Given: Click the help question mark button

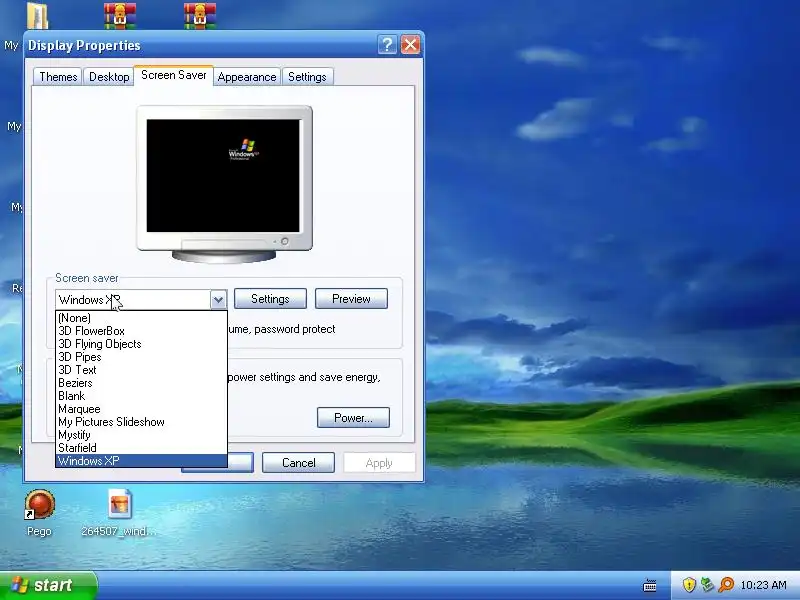Looking at the screenshot, I should [x=387, y=45].
